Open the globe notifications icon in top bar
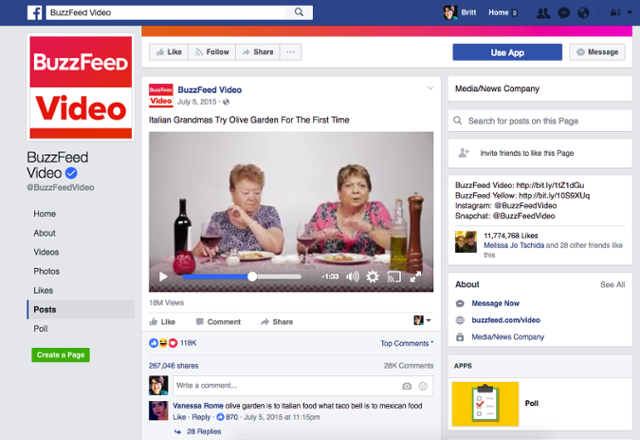640x440 pixels. 584,13
